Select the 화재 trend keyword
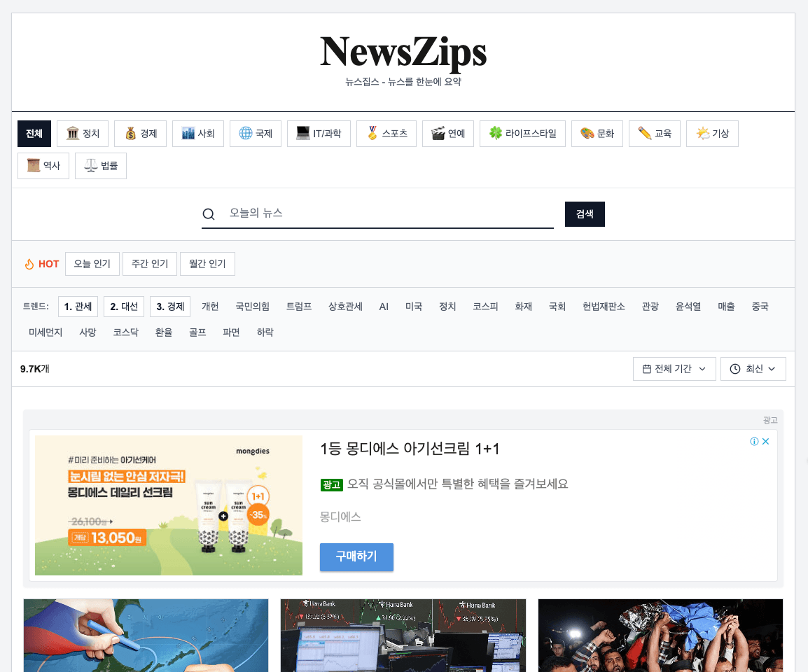This screenshot has width=808, height=672. pyautogui.click(x=524, y=307)
